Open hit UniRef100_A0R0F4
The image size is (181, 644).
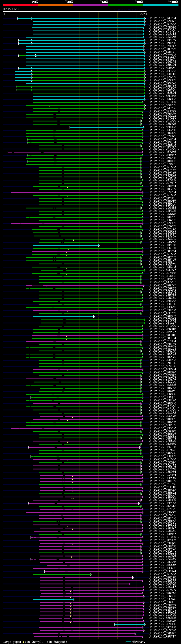click(162, 369)
